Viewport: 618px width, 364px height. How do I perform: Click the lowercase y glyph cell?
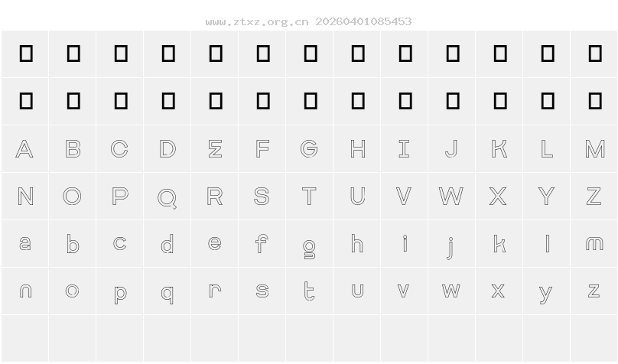pyautogui.click(x=546, y=293)
